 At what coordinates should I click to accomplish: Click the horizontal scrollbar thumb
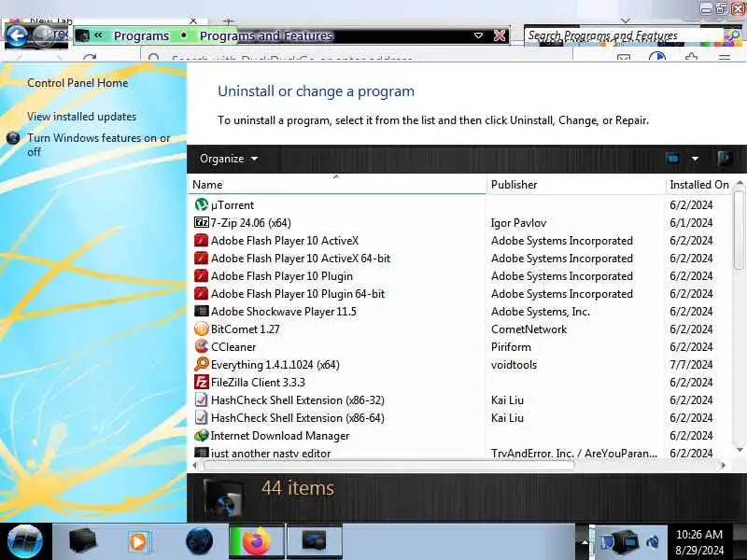tap(388, 465)
